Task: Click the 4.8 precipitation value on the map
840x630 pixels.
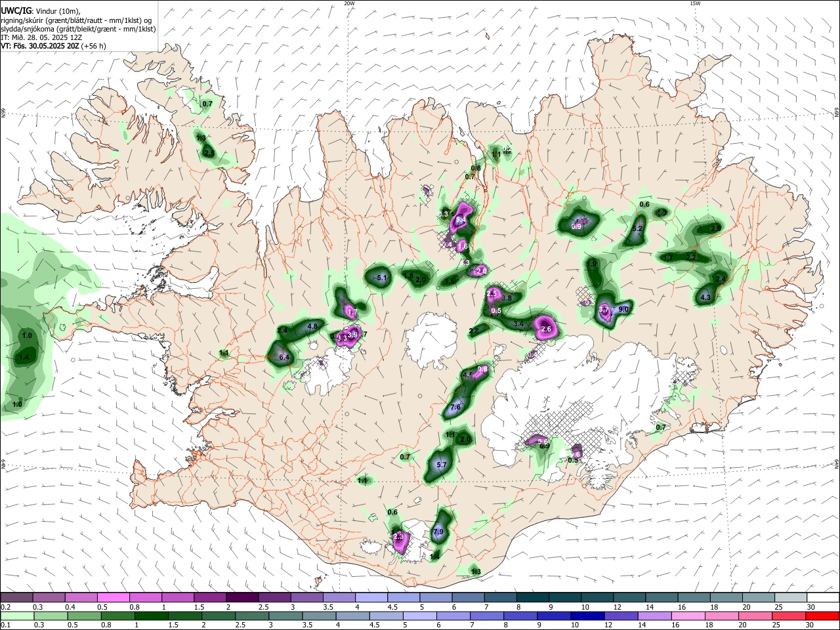Action: (x=312, y=326)
